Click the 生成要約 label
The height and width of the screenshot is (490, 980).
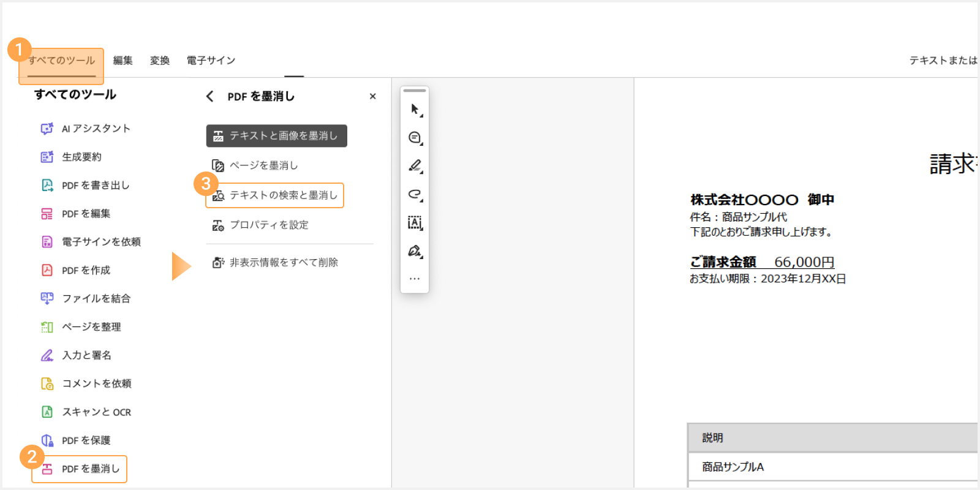(x=82, y=157)
